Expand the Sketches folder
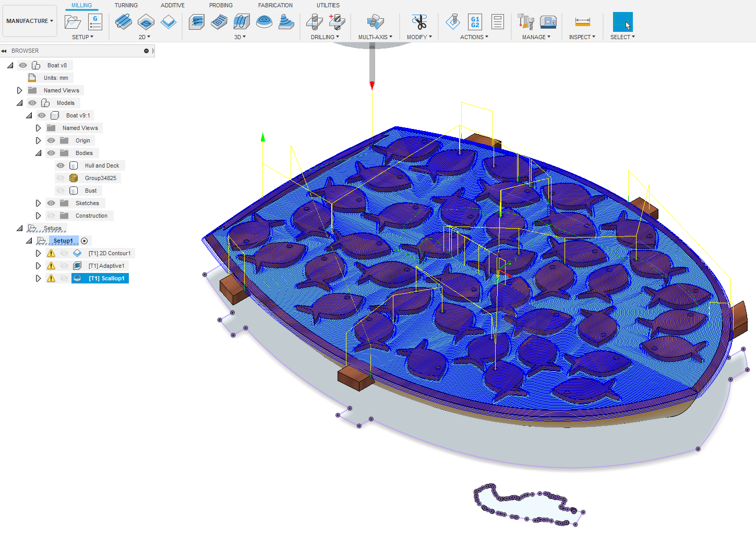This screenshot has height=534, width=756. (x=39, y=203)
